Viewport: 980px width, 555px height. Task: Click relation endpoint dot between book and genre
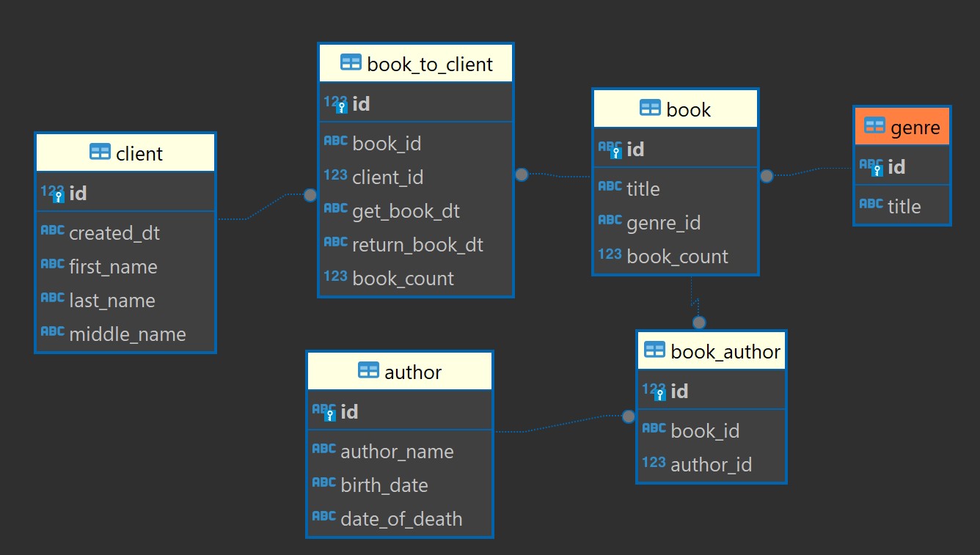[x=767, y=176]
